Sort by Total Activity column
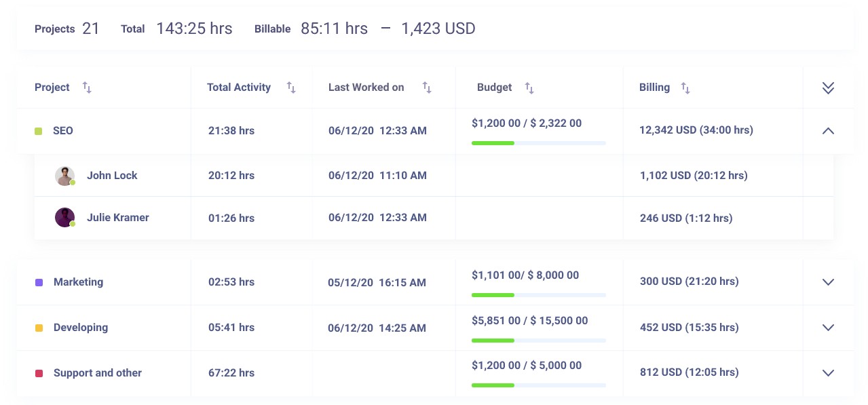This screenshot has height=405, width=868. (x=291, y=88)
